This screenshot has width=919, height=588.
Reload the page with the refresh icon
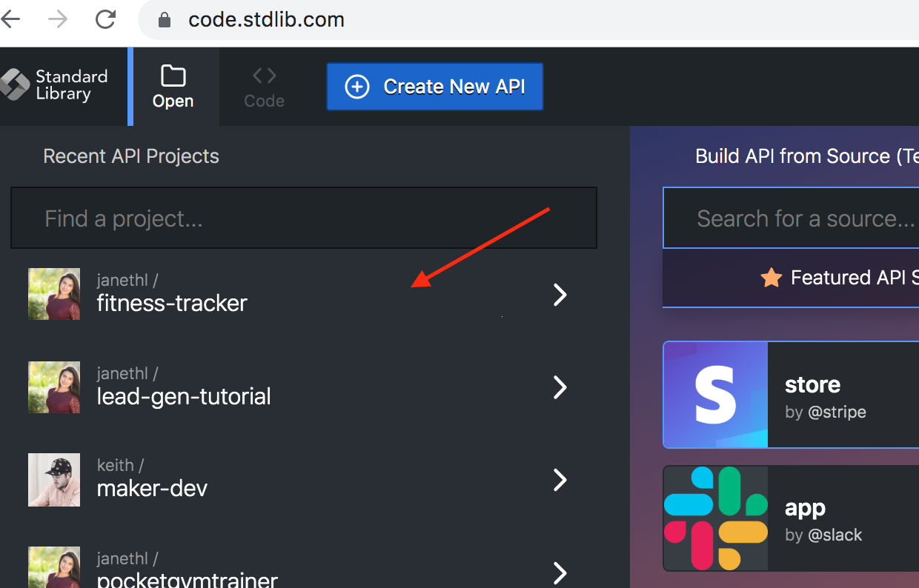coord(106,19)
